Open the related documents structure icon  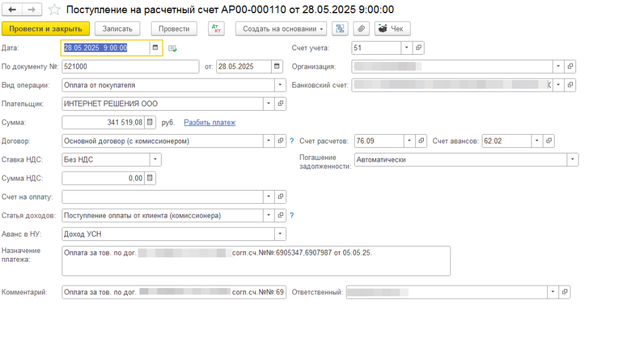340,28
